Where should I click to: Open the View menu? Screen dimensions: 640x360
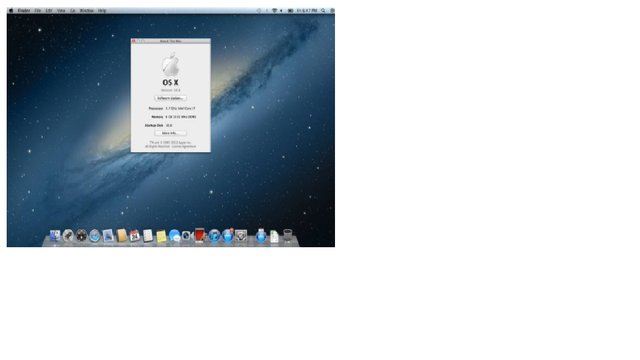[x=61, y=11]
